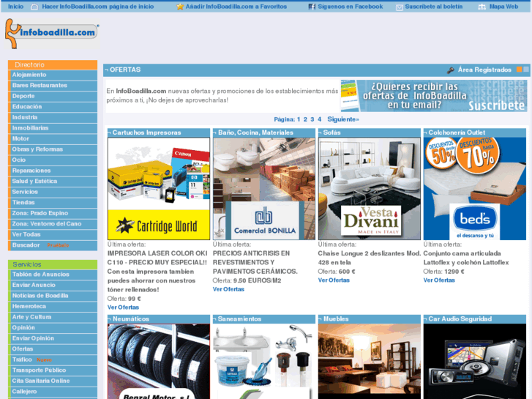Image resolution: width=532 pixels, height=399 pixels.
Task: Open the Mapa Web link
Action: tap(503, 7)
